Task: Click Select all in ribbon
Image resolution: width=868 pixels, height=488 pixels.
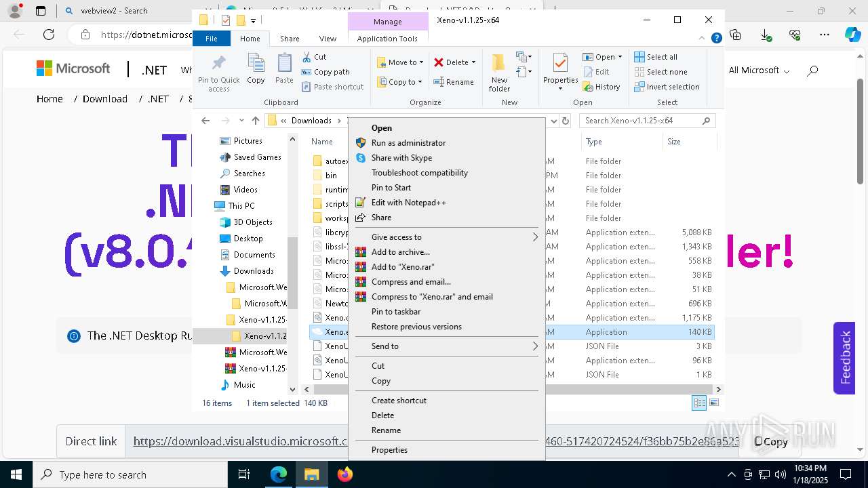Action: click(656, 57)
